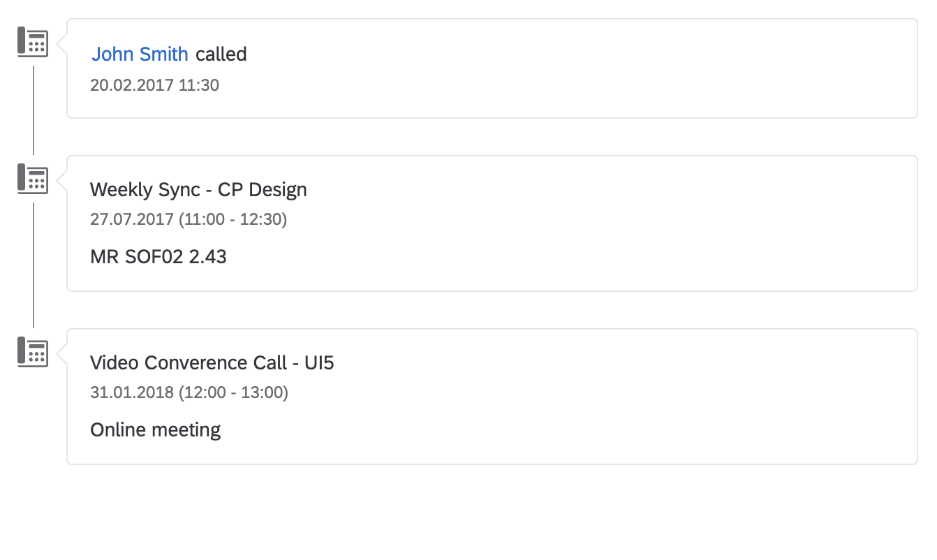The height and width of the screenshot is (560, 937).
Task: Click the phone icon beside John Smith's call entry
Action: pos(31,42)
